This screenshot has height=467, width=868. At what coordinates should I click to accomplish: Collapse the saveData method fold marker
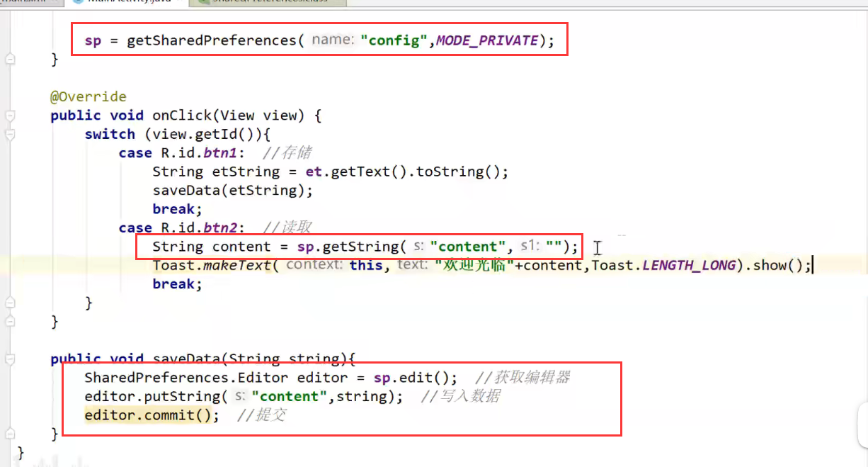point(9,359)
